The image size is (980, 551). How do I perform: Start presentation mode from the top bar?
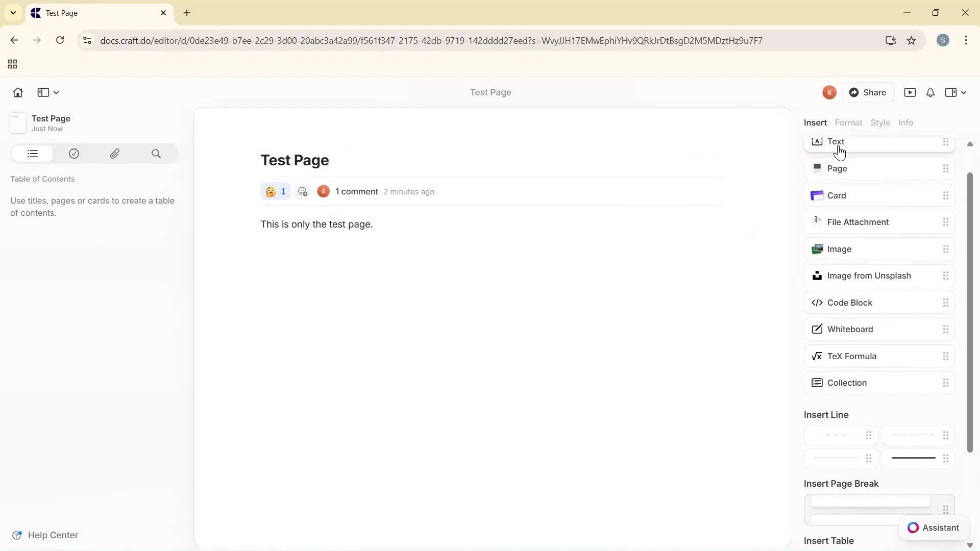click(911, 92)
